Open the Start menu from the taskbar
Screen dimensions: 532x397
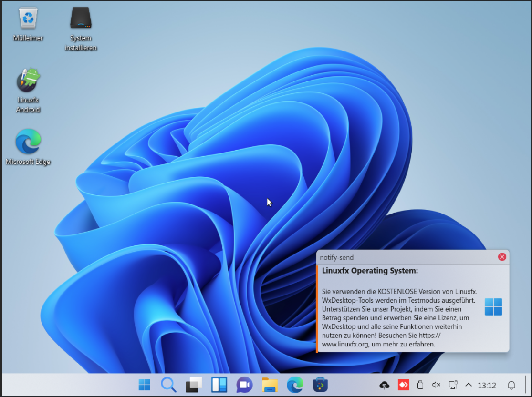tap(145, 385)
